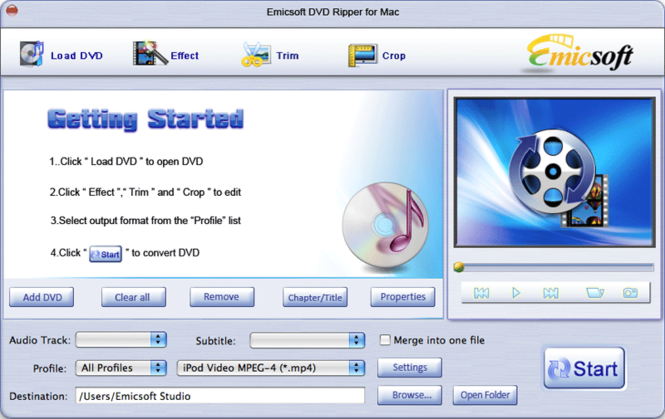Close the window with red button
Viewport: 665px width, 419px height.
(x=12, y=9)
